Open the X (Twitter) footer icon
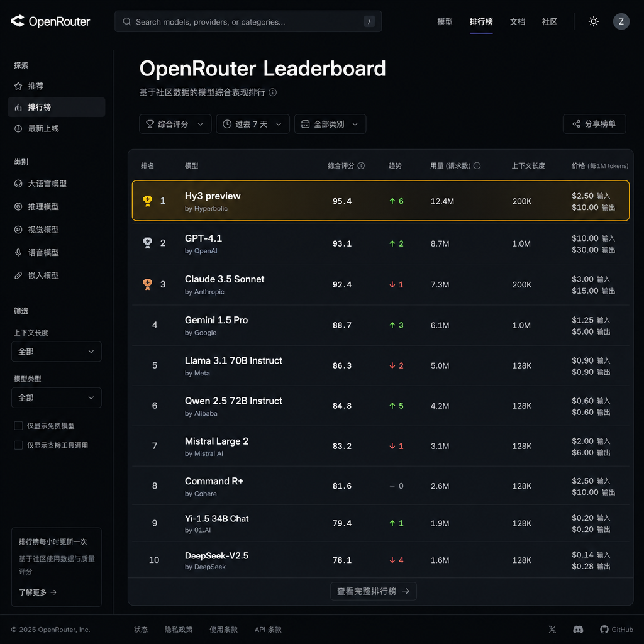644x644 pixels. coord(552,629)
